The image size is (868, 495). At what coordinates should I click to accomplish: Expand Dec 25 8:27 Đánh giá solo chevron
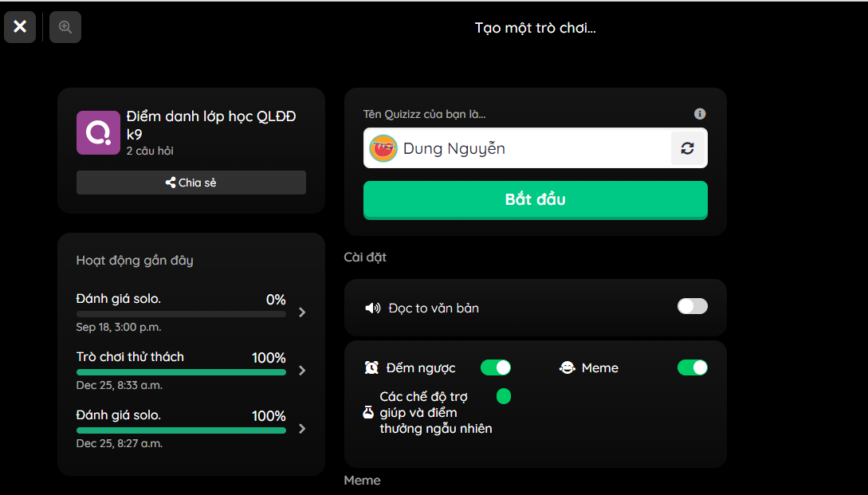coord(302,429)
